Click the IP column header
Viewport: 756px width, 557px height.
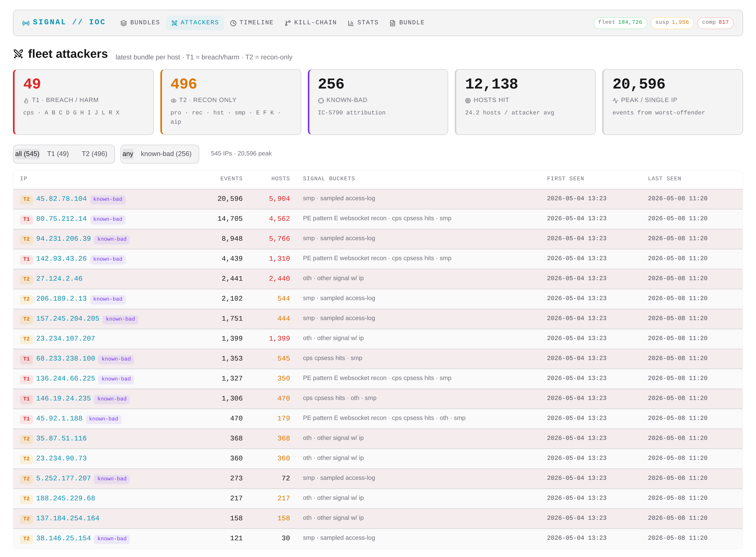coord(23,179)
